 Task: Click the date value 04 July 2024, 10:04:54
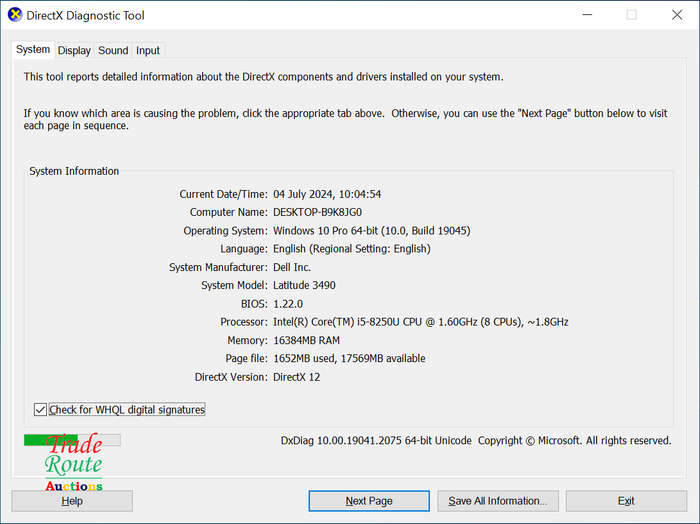(x=327, y=194)
